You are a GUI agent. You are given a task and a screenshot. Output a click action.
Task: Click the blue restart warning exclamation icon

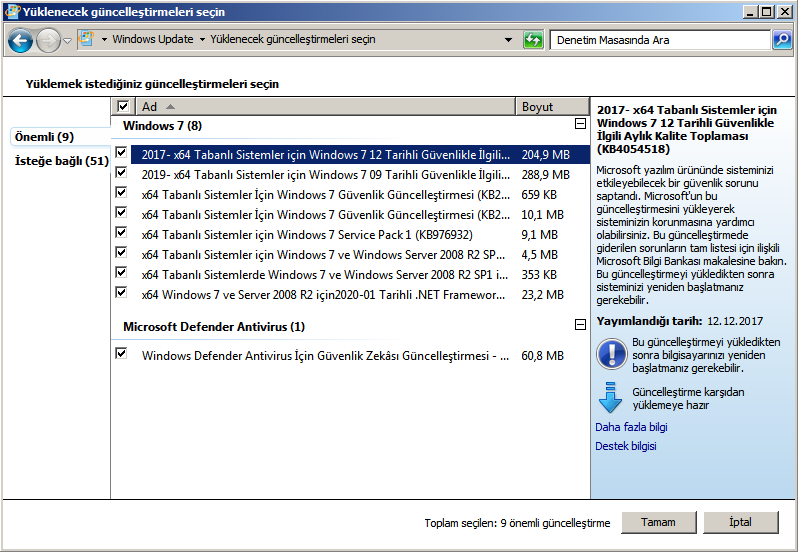tap(611, 354)
